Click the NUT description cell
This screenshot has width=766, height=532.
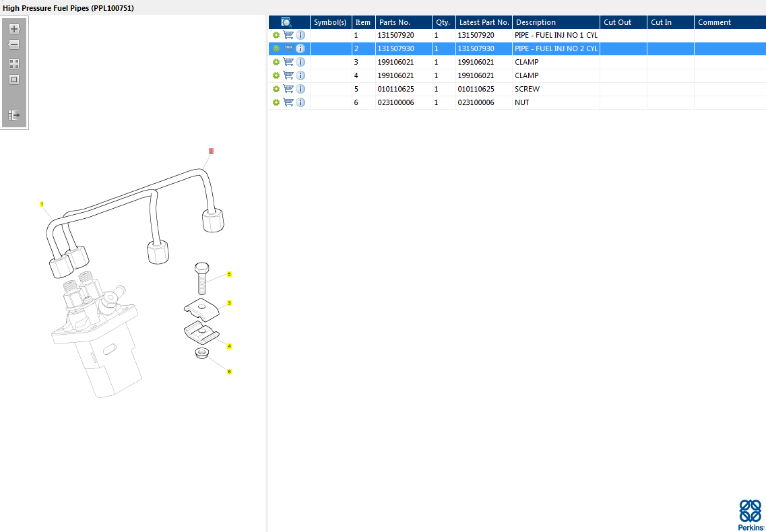tap(556, 102)
